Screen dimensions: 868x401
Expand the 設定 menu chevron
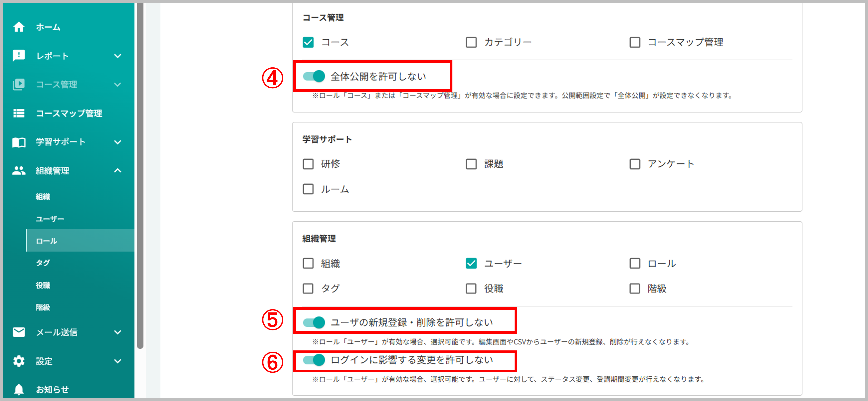(x=118, y=361)
